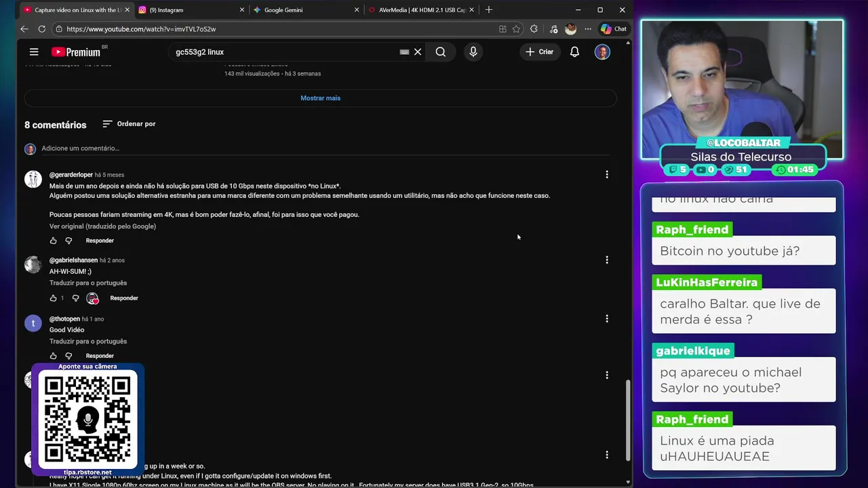Click Raph_friend username above Bitcoin message
Viewport: 868px width, 488px height.
(692, 230)
